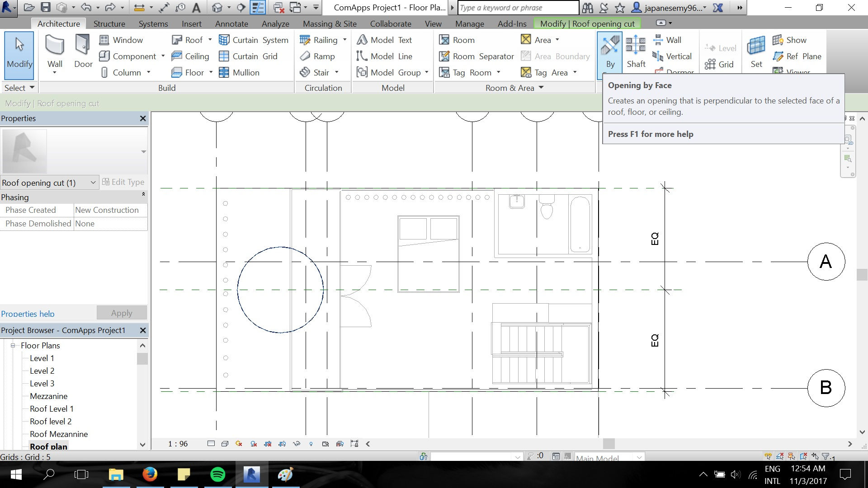Click the 1 : 96 view scale
The width and height of the screenshot is (868, 488).
tap(178, 444)
